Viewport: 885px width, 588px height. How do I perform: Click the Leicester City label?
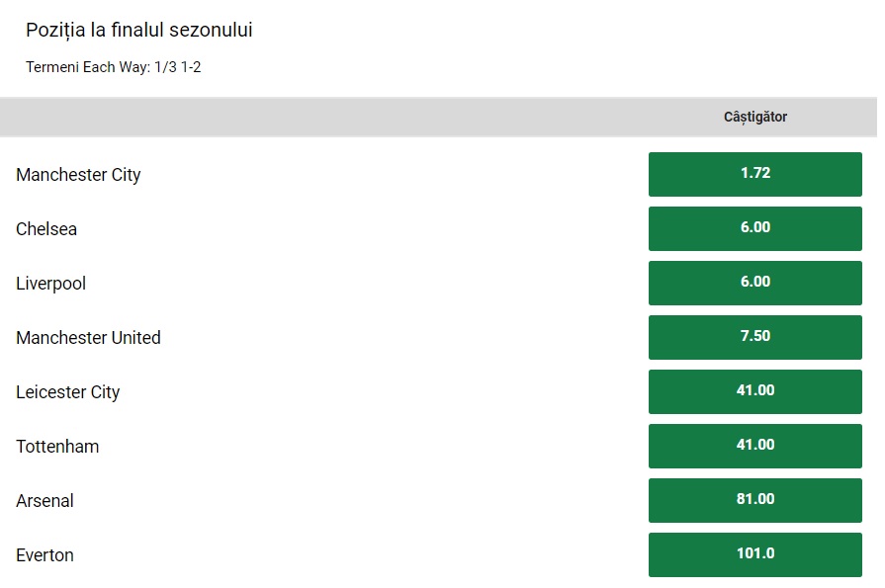tap(67, 392)
